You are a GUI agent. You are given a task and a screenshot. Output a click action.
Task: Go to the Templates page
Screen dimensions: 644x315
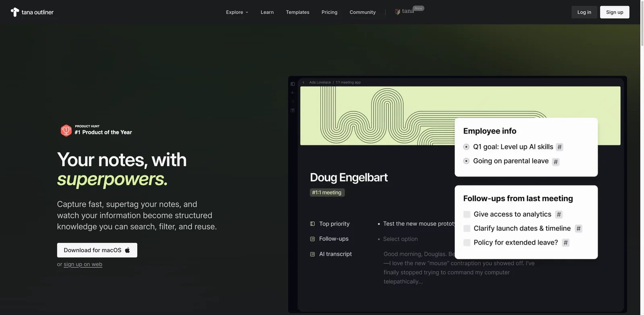tap(298, 12)
